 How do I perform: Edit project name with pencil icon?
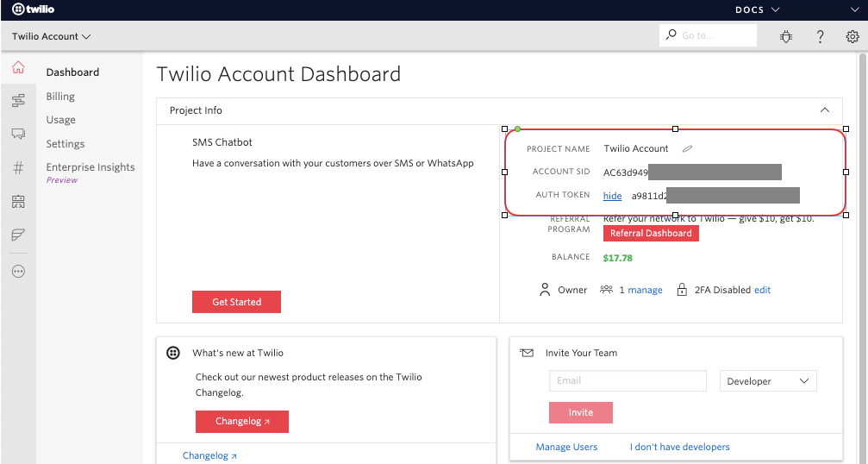click(x=687, y=148)
